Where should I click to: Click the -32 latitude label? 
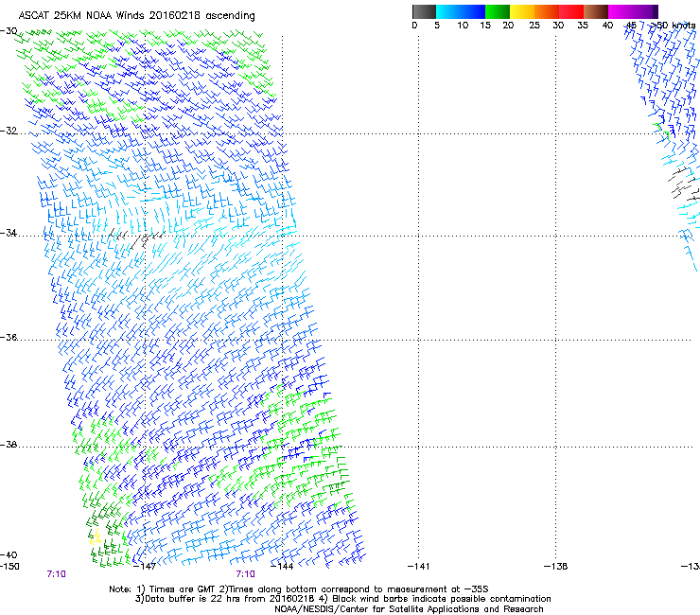coord(9,131)
